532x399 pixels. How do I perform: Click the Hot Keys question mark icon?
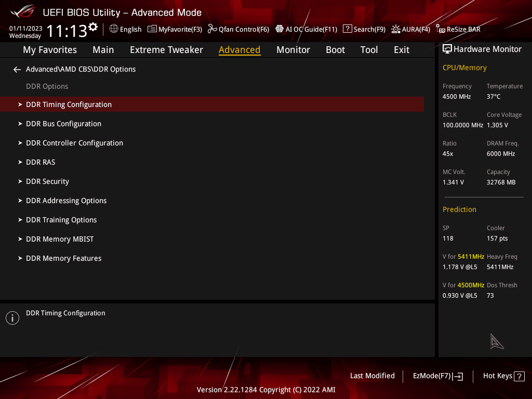519,376
